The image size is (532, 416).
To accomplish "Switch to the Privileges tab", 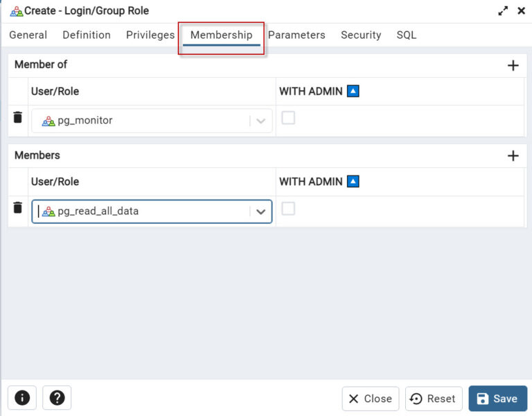I will tap(150, 35).
